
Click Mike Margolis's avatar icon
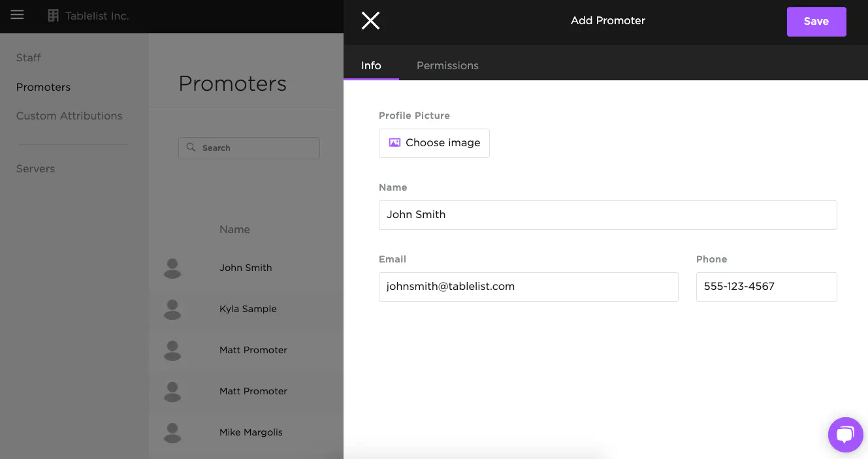[172, 433]
